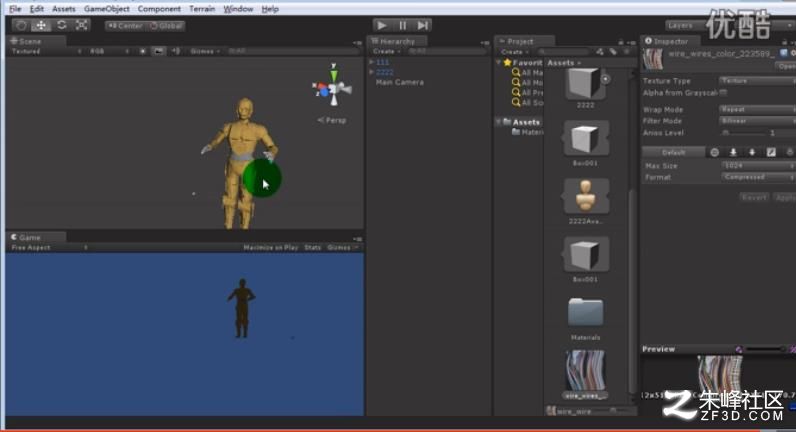Select the wire_wires texture thumbnail
This screenshot has width=796, height=432.
(x=585, y=370)
